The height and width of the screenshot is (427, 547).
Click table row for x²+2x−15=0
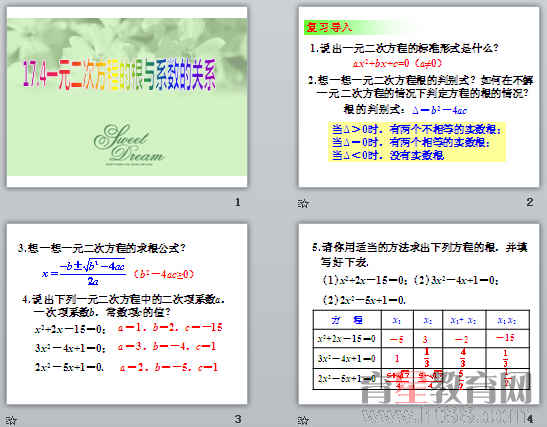(x=421, y=339)
